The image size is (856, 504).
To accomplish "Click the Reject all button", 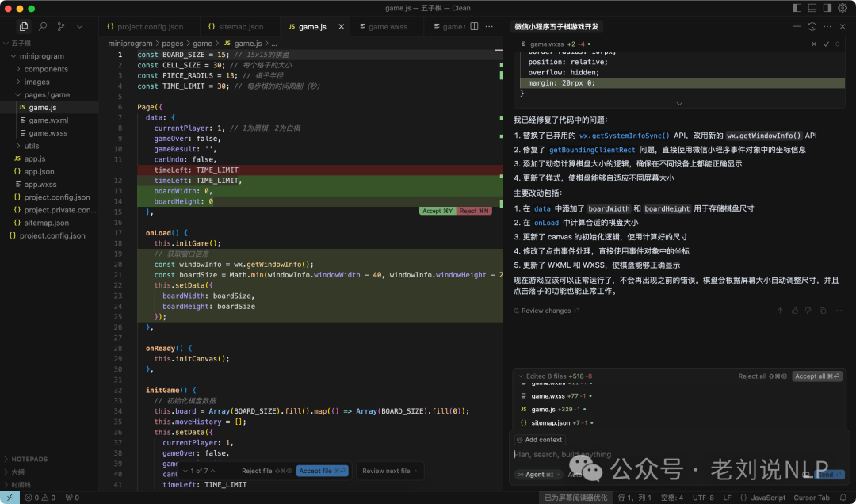I will (762, 376).
